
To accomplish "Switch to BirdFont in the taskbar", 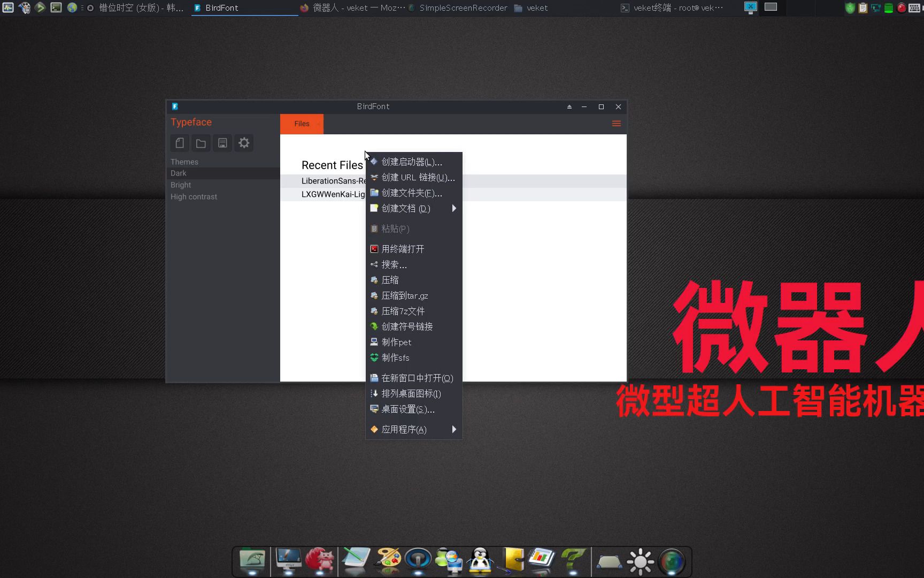I will point(244,8).
